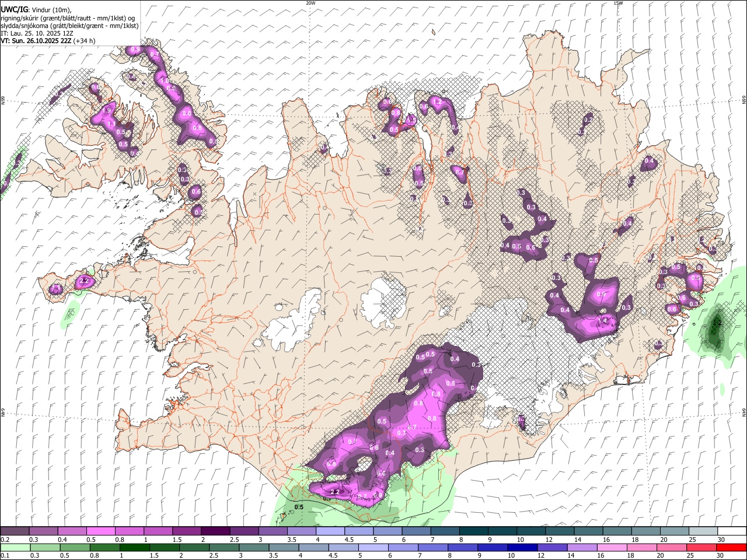Click the black '0.5' contour label off south coast
The width and height of the screenshot is (747, 560).
tap(299, 508)
